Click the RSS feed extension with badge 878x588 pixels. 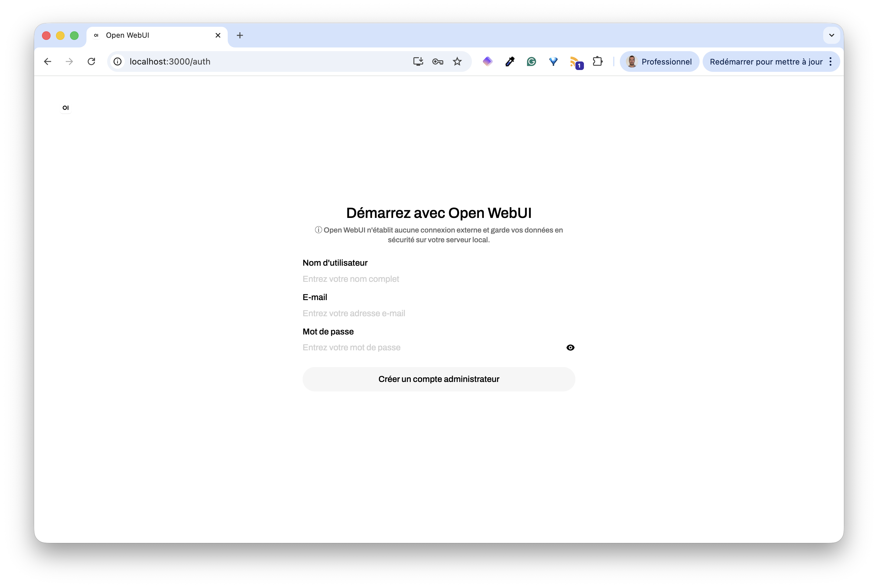point(576,62)
